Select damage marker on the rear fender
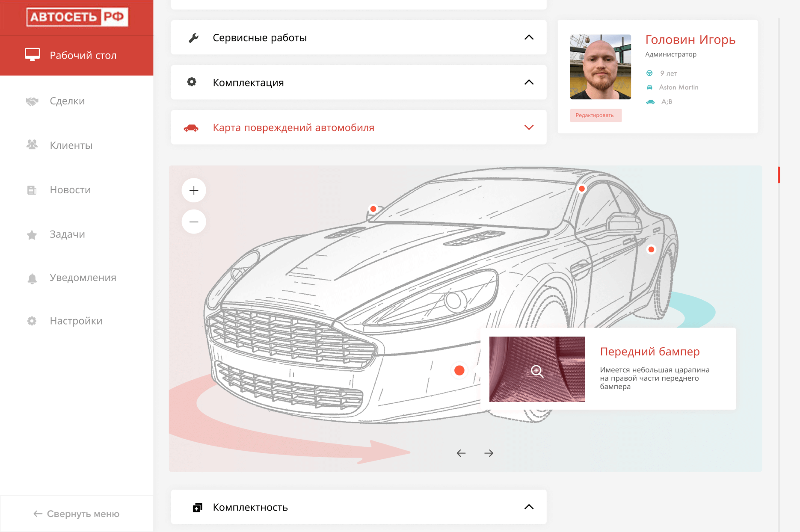The height and width of the screenshot is (532, 800). pyautogui.click(x=651, y=249)
